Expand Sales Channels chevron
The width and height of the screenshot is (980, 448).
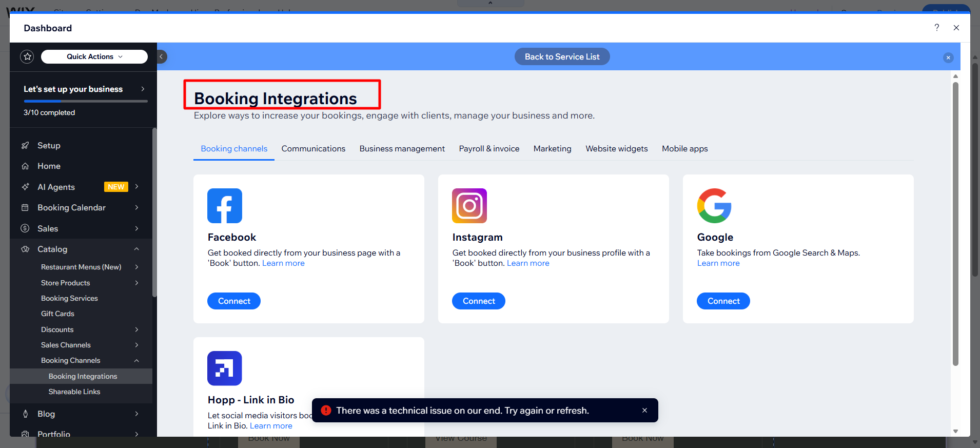pyautogui.click(x=137, y=345)
